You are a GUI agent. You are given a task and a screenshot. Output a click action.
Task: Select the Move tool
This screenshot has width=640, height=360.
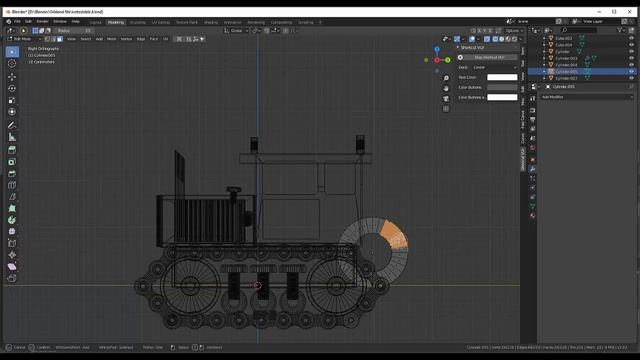pos(12,77)
